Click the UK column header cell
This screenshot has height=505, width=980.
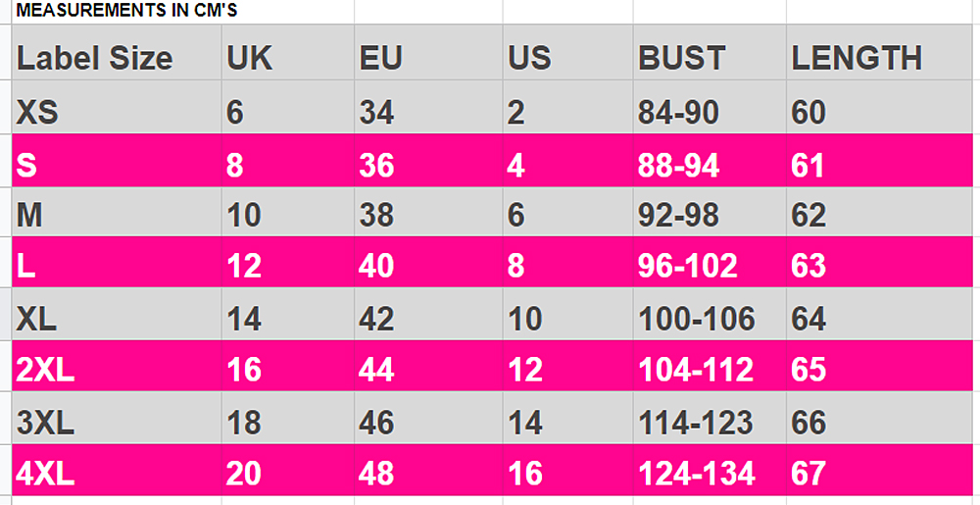point(250,59)
